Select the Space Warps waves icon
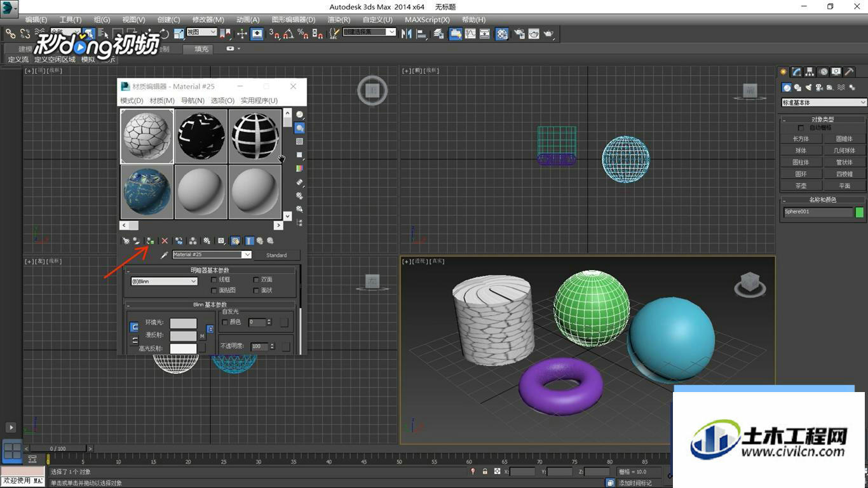Screen dimensions: 868x488 841,88
